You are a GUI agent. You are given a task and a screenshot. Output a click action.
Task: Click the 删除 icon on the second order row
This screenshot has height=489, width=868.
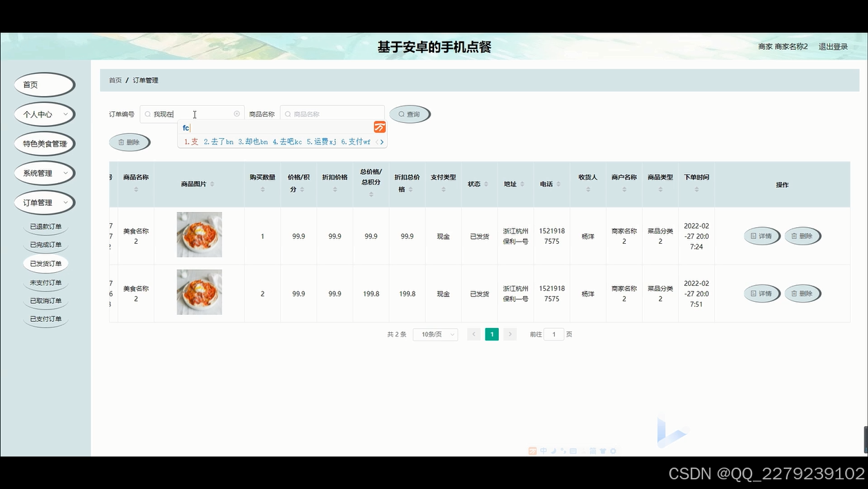[802, 293]
